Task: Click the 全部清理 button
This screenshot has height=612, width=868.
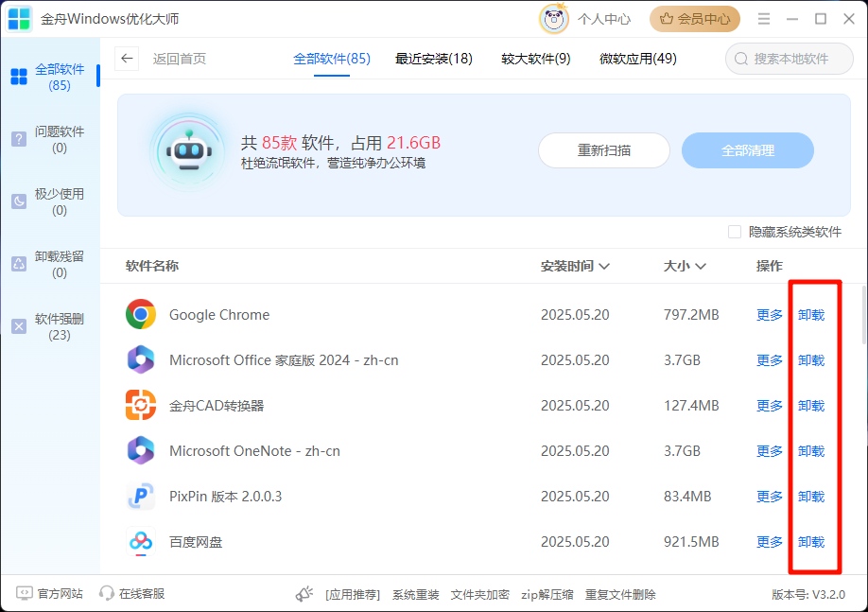Action: coord(748,150)
